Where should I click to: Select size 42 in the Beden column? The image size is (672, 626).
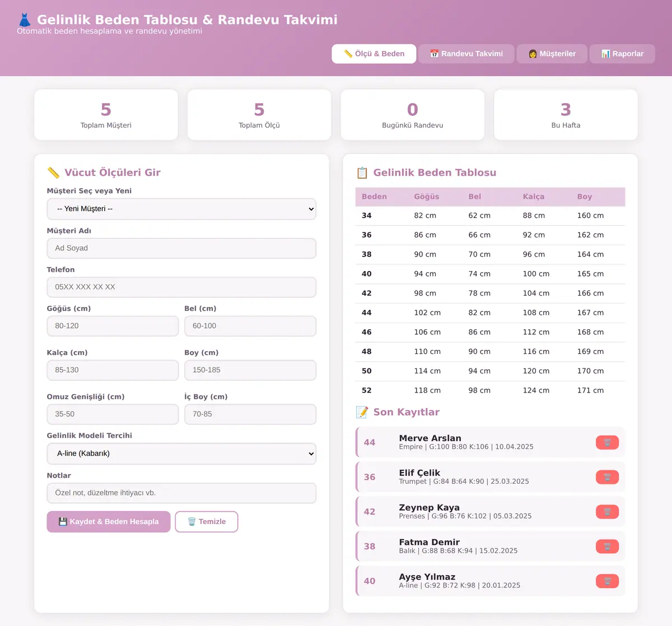(x=367, y=293)
